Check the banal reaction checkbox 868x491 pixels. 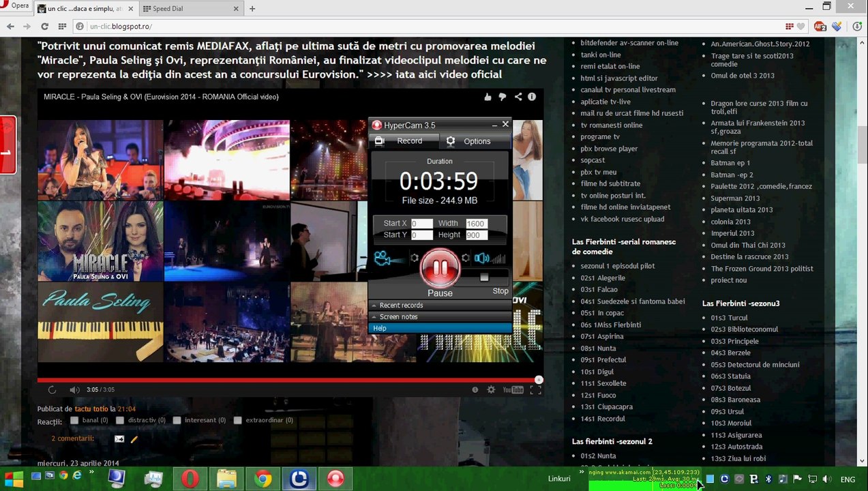pyautogui.click(x=76, y=421)
